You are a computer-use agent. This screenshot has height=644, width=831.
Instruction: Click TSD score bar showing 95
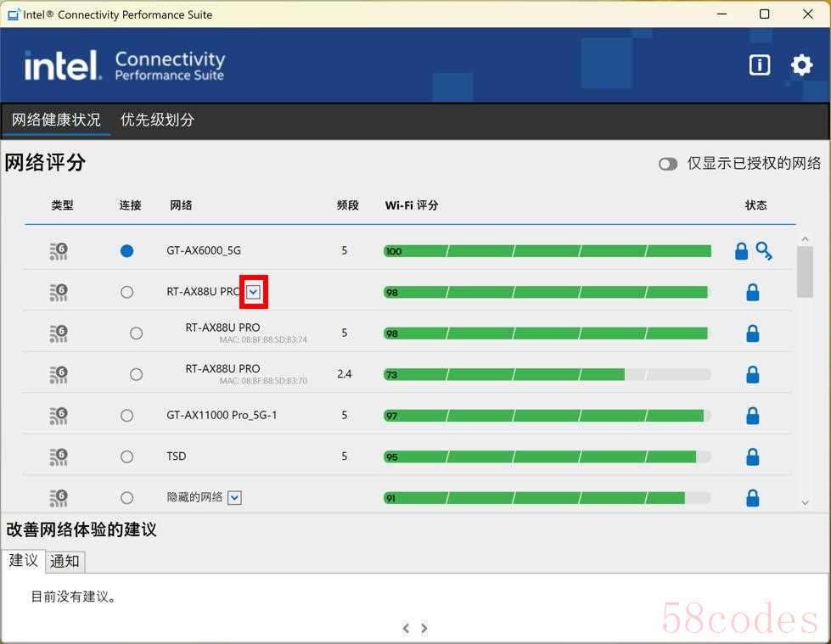tap(547, 457)
